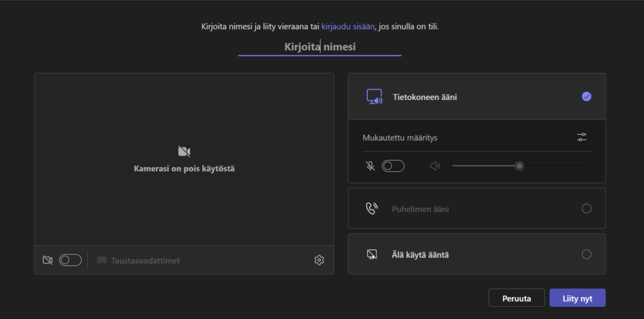Open the kirjaudu sisään link
The width and height of the screenshot is (644, 319).
348,26
